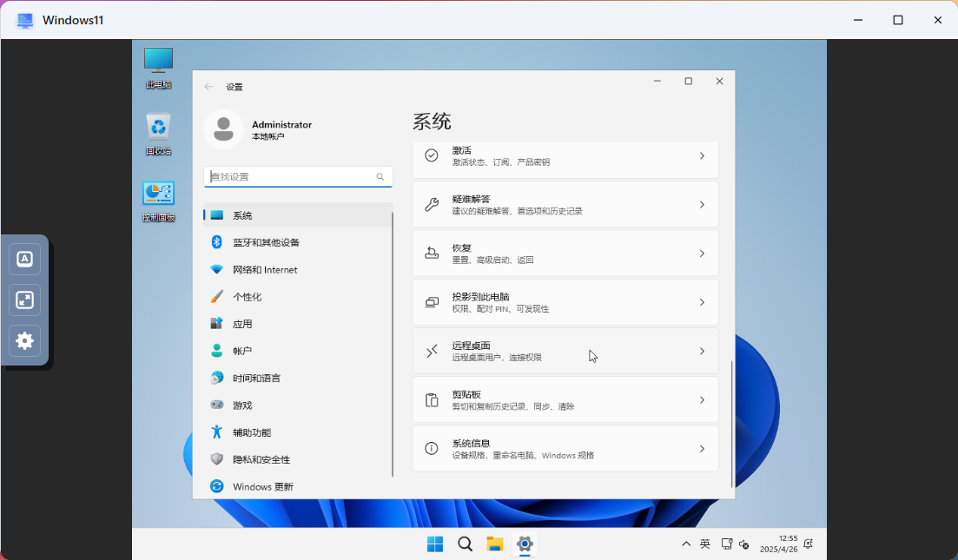Click the 系统 page heading
The height and width of the screenshot is (560, 958).
(432, 122)
